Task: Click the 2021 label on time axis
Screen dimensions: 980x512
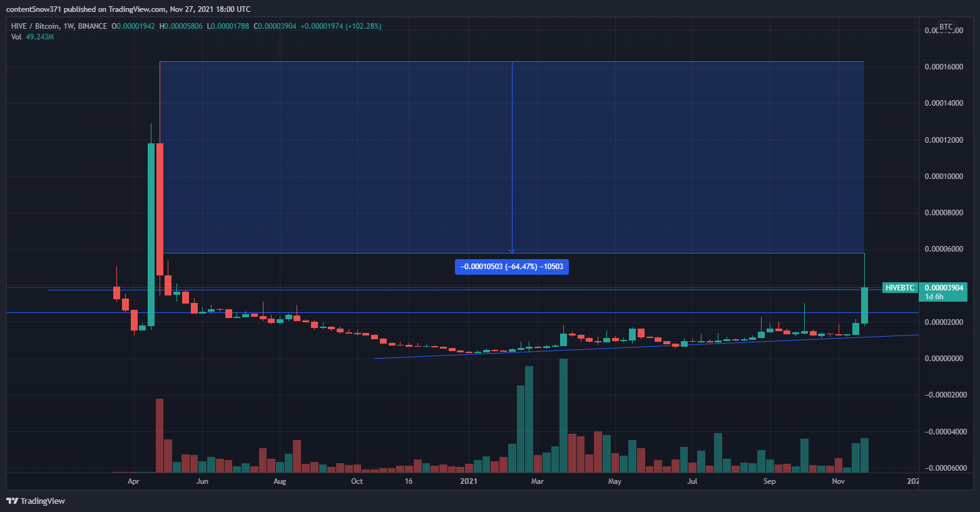Action: tap(469, 481)
